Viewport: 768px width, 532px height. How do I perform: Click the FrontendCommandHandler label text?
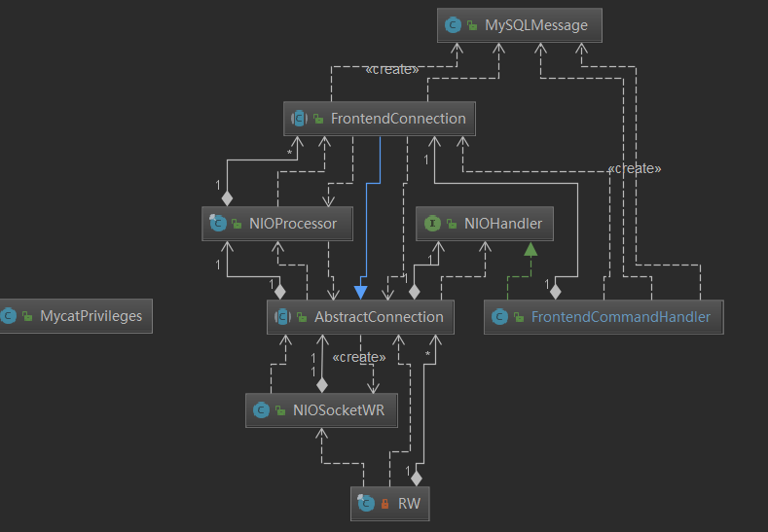[621, 317]
